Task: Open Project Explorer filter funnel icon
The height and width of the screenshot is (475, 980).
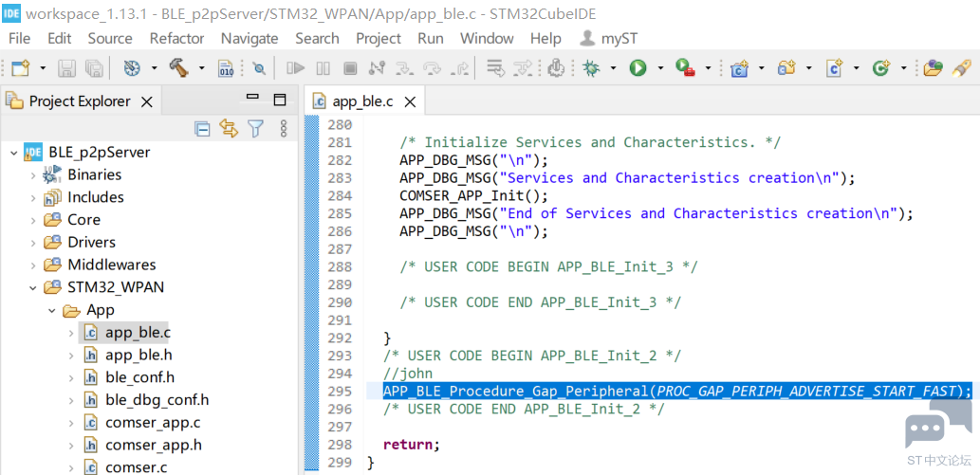Action: tap(255, 129)
